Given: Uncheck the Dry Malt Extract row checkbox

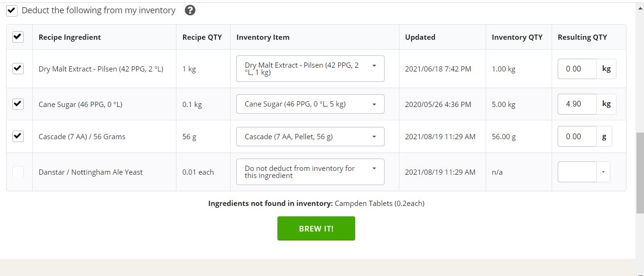Looking at the screenshot, I should 18,69.
